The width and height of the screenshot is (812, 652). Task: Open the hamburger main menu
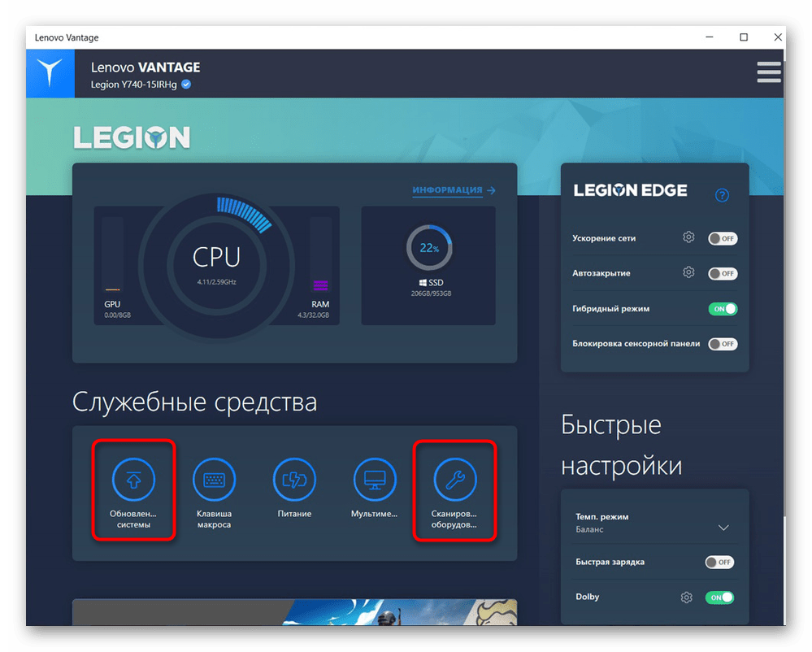(768, 72)
